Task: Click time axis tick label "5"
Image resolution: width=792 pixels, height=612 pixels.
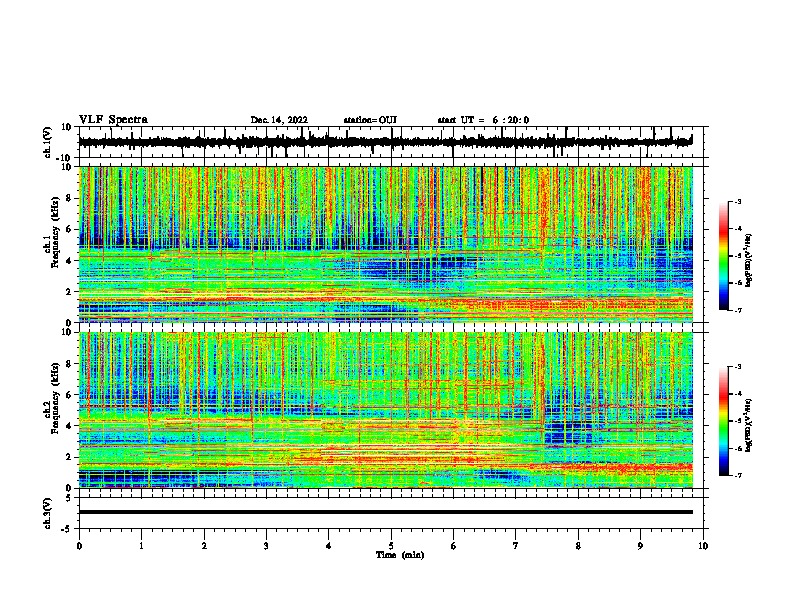Action: 391,546
